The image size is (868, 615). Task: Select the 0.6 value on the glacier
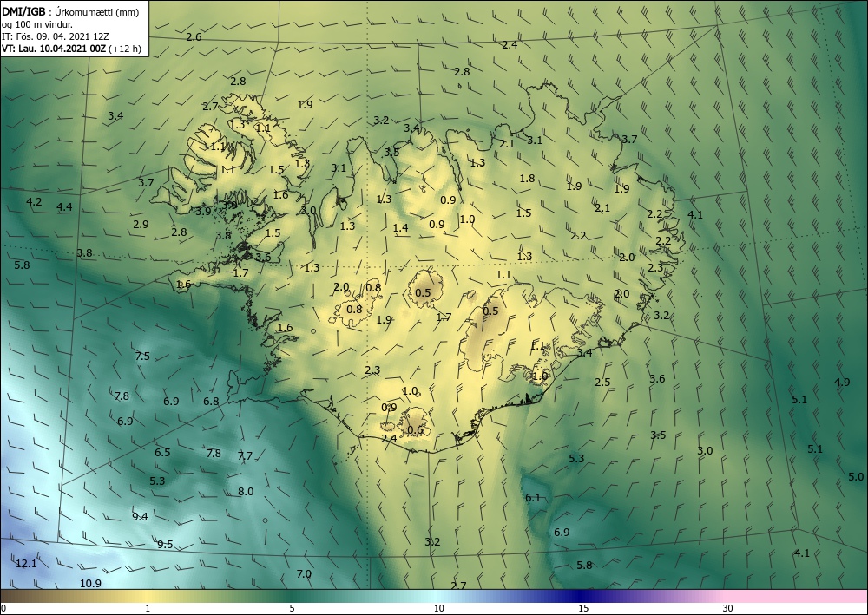(x=415, y=430)
